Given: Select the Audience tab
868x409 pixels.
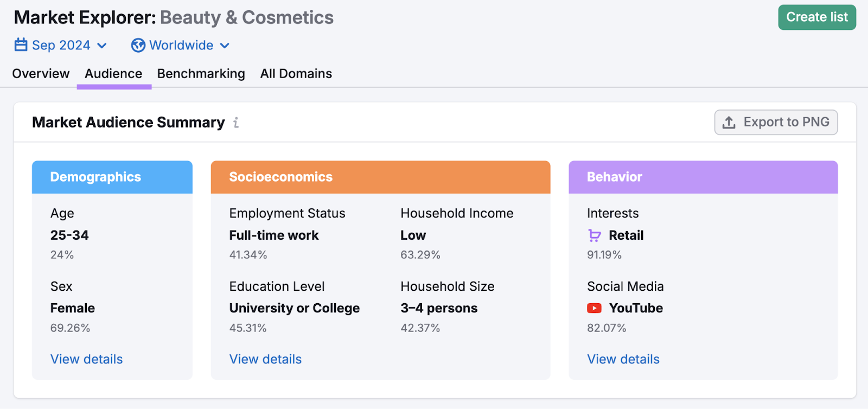Looking at the screenshot, I should 113,74.
